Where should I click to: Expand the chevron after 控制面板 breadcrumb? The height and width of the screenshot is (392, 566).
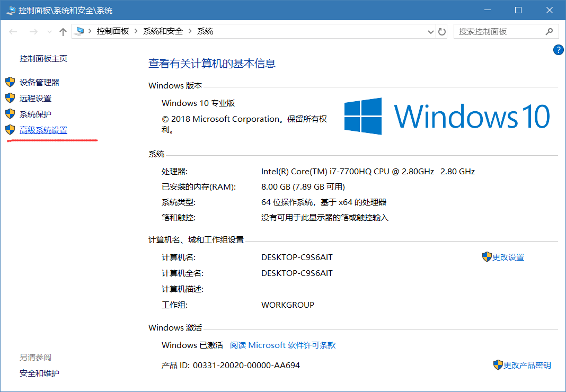tap(136, 31)
